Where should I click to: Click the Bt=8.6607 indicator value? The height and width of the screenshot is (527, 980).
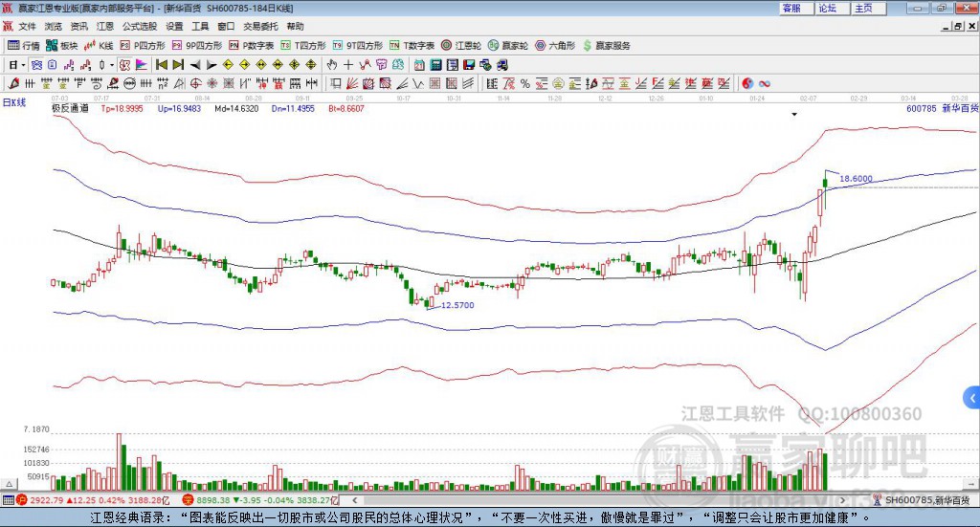pyautogui.click(x=346, y=109)
